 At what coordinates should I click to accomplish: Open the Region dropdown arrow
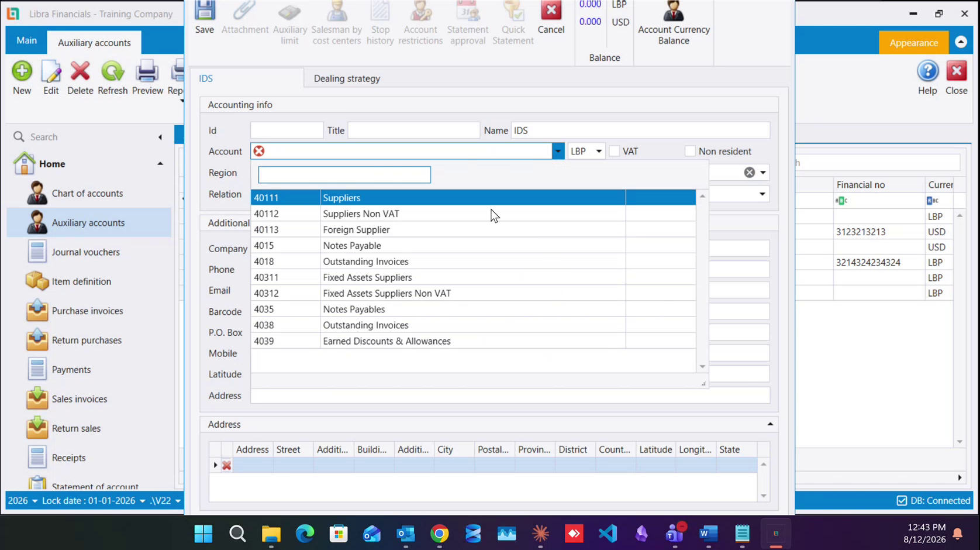(762, 173)
